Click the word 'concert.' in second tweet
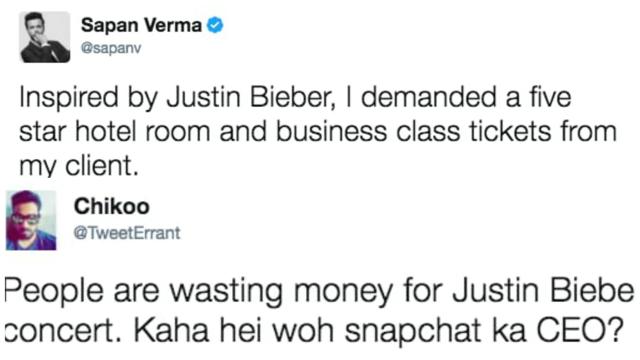Viewport: 640px width, 360px height. (x=63, y=330)
